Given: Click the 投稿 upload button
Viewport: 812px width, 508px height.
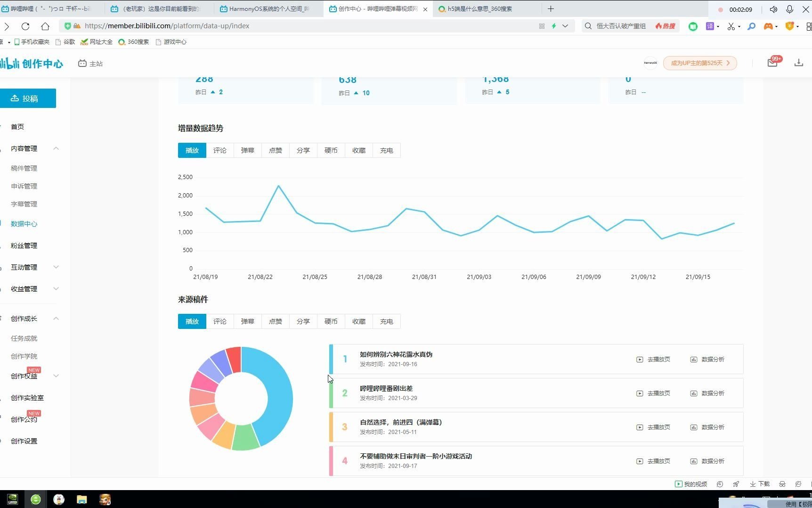Looking at the screenshot, I should click(x=27, y=98).
